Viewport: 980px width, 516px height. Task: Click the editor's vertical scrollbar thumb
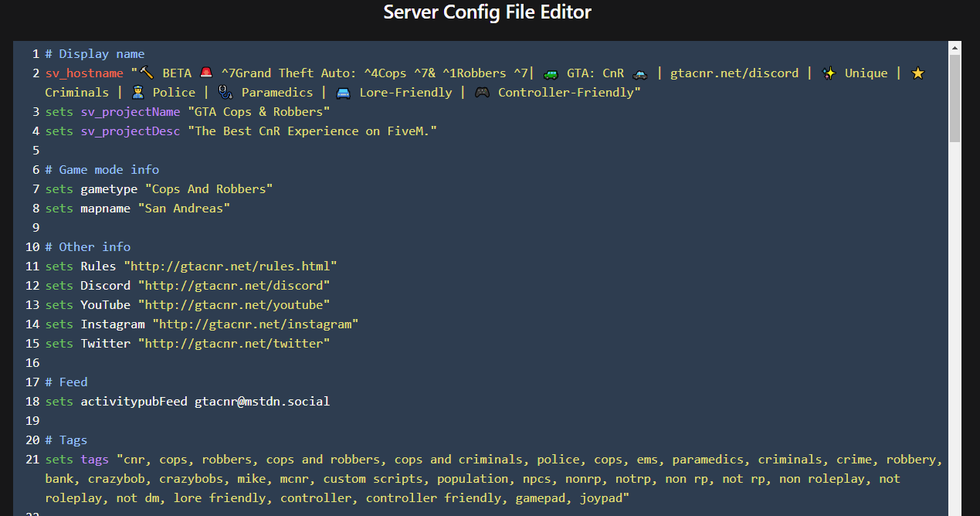[955, 98]
